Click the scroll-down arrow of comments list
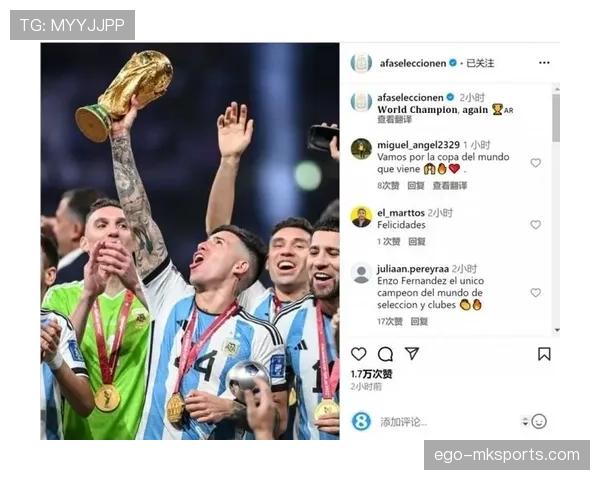The width and height of the screenshot is (600, 480). [557, 330]
